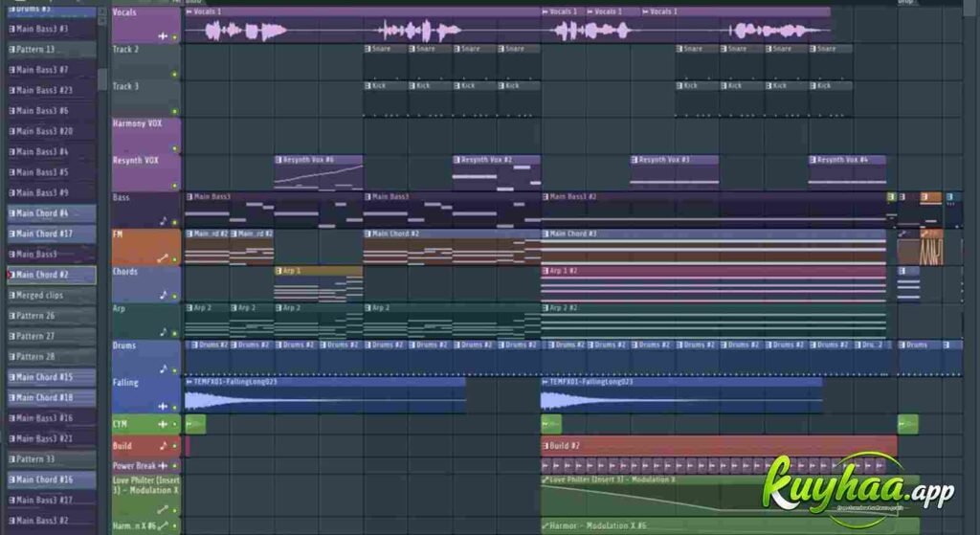Click the automation icon on Harm..n X #6 track
Screen dimensions: 980x535
(x=163, y=526)
